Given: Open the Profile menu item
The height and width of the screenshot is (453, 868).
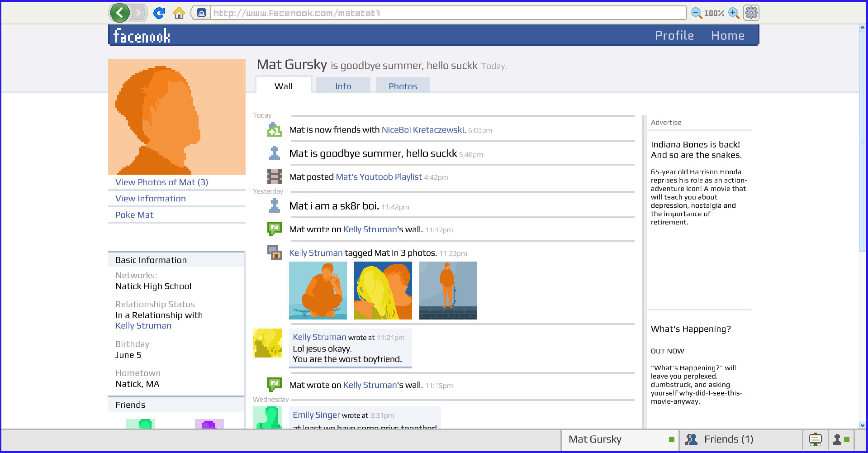Looking at the screenshot, I should coord(674,35).
